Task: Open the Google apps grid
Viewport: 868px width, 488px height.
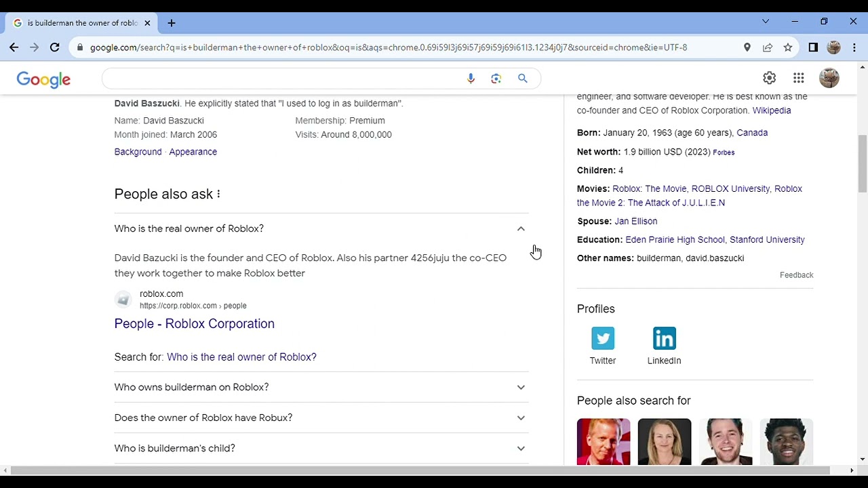Action: pos(799,78)
